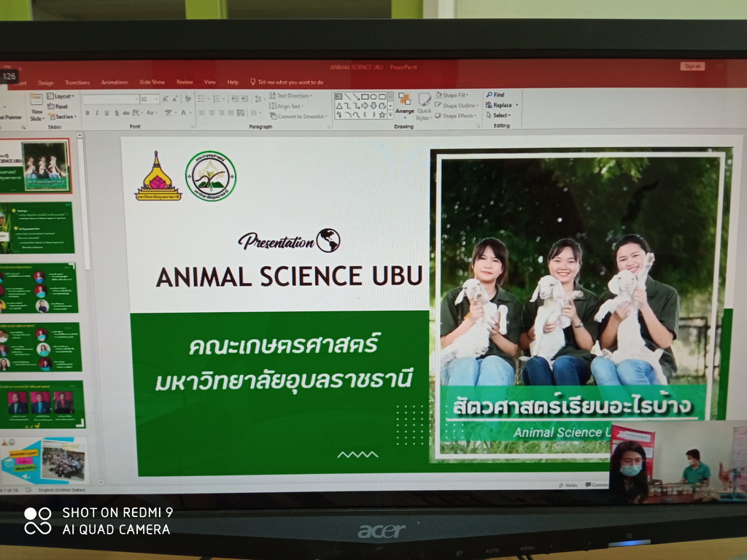This screenshot has width=747, height=560.
Task: Justify the text
Action: [x=231, y=113]
